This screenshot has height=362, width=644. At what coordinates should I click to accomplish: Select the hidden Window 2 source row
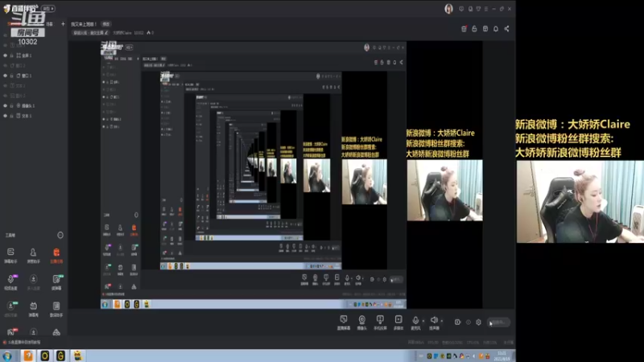click(x=34, y=66)
